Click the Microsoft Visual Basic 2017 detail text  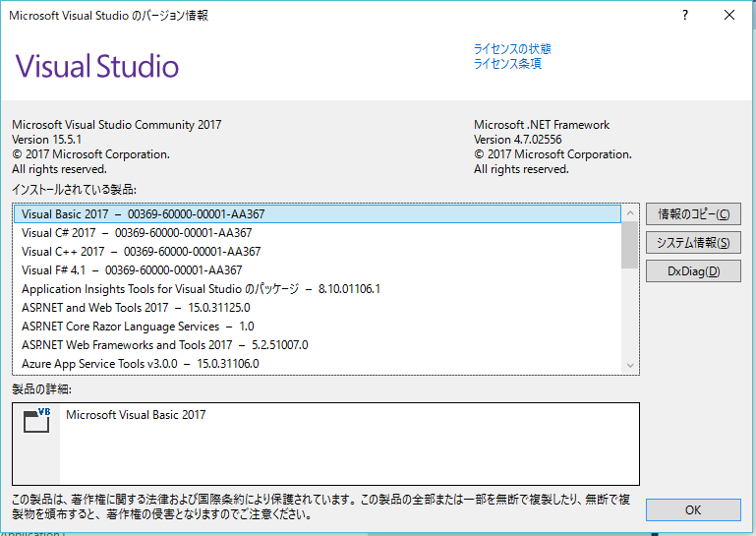(x=136, y=415)
